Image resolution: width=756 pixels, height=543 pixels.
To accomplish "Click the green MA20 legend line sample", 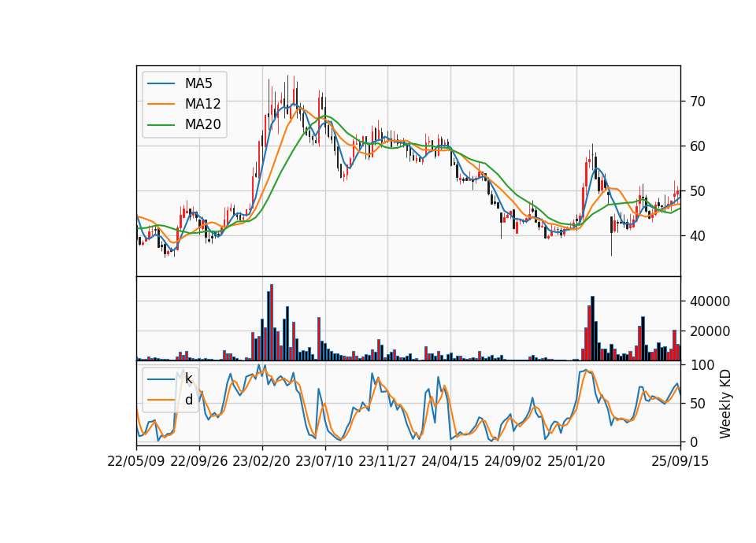I will 161,124.
